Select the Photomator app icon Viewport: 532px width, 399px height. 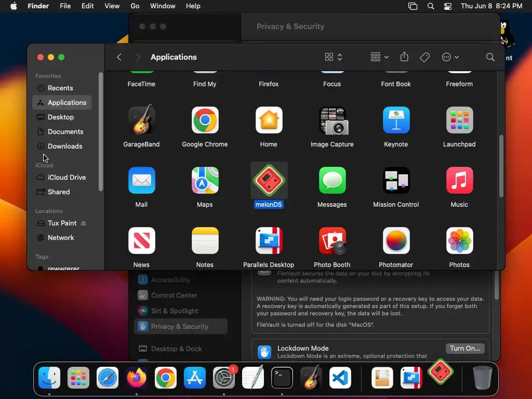pos(396,241)
